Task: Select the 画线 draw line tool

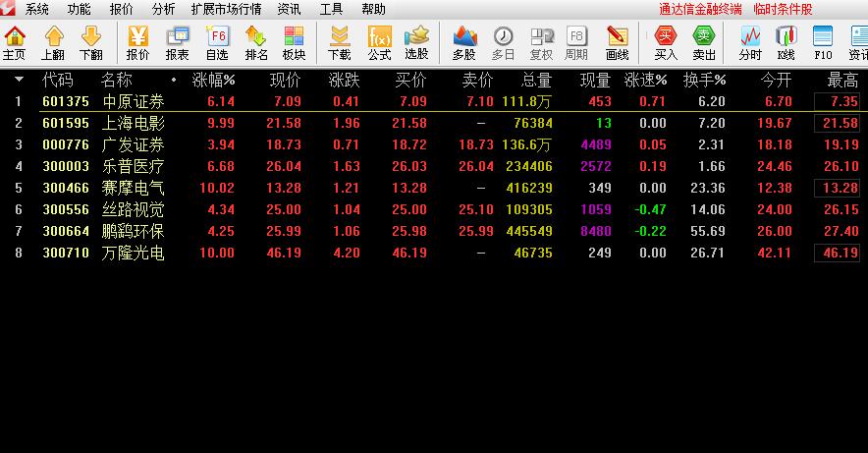Action: 617,43
